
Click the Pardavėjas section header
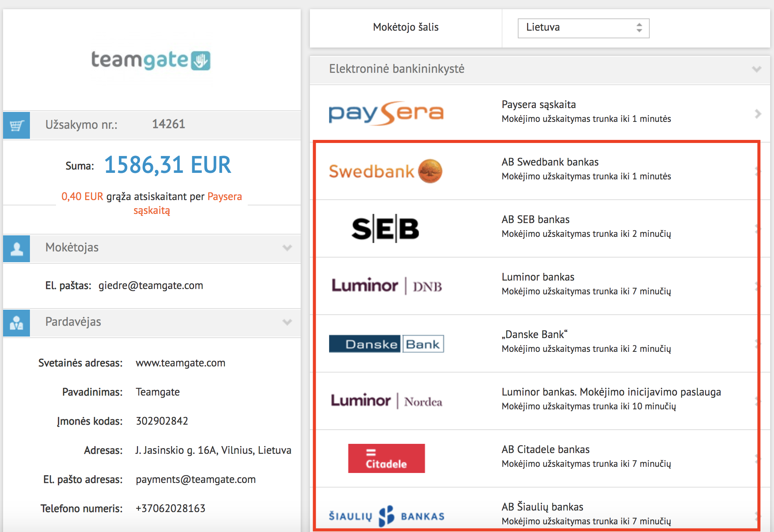tap(152, 323)
